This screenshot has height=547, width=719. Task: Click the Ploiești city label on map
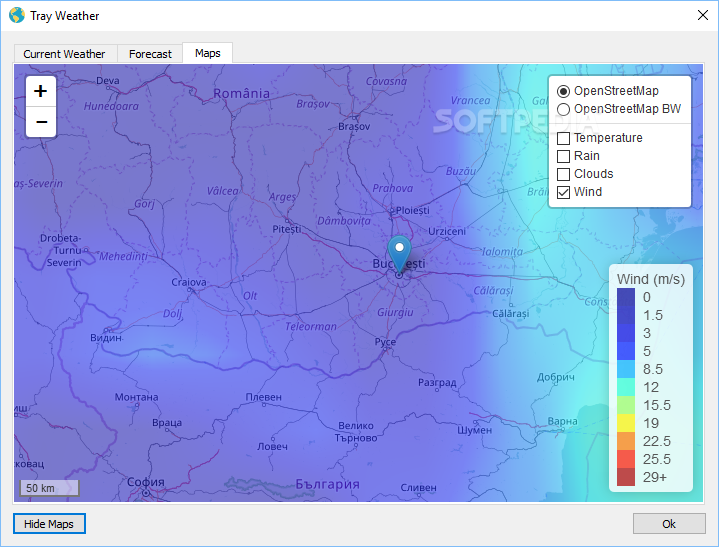tap(413, 210)
